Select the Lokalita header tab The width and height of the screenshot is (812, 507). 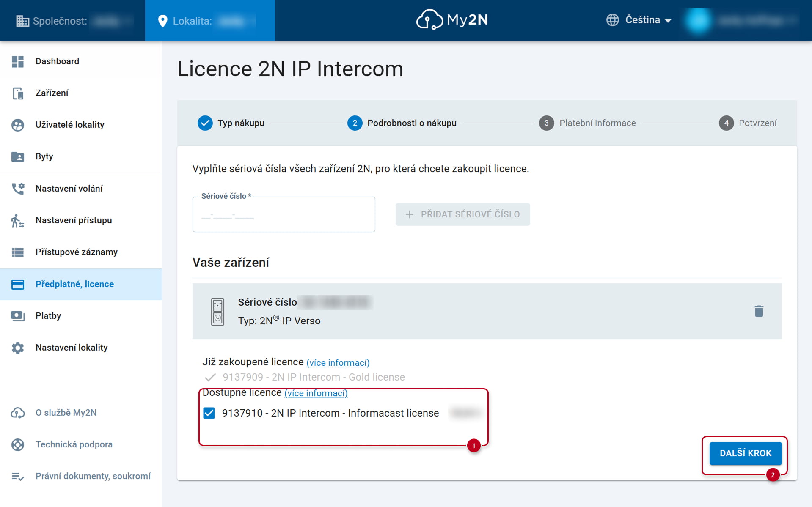tap(210, 20)
